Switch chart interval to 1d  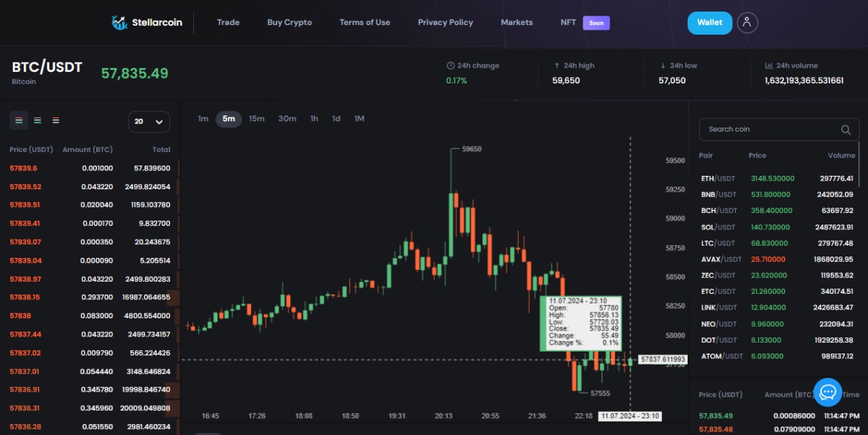(336, 119)
